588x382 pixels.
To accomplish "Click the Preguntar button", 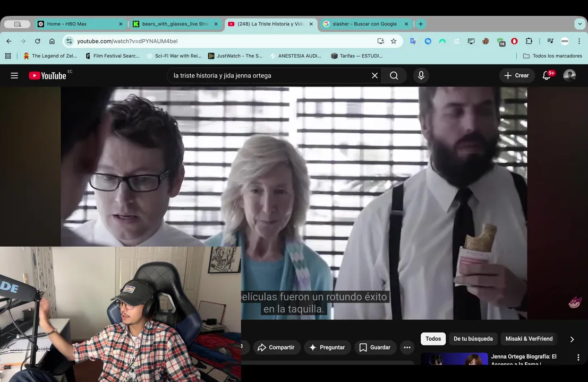I will click(327, 348).
